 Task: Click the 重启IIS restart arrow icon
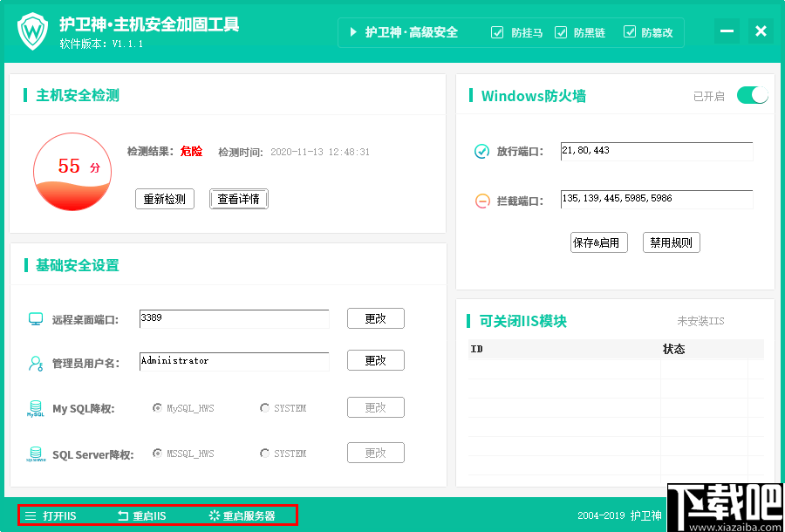(122, 515)
